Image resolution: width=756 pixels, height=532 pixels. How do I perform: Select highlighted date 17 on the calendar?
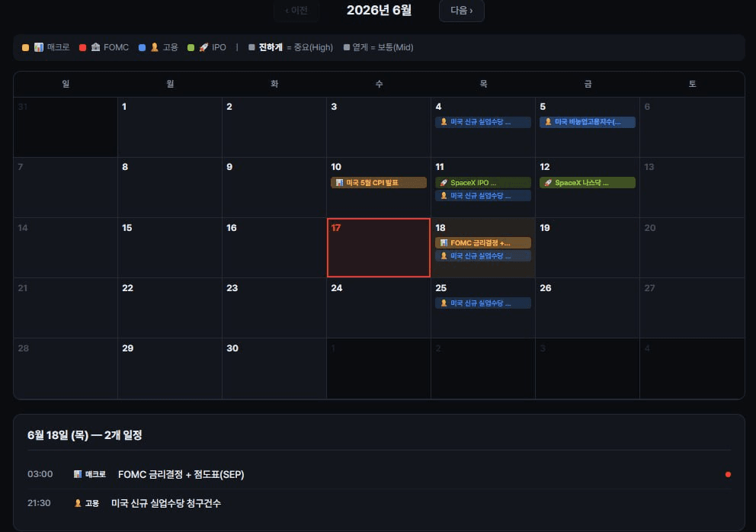379,248
